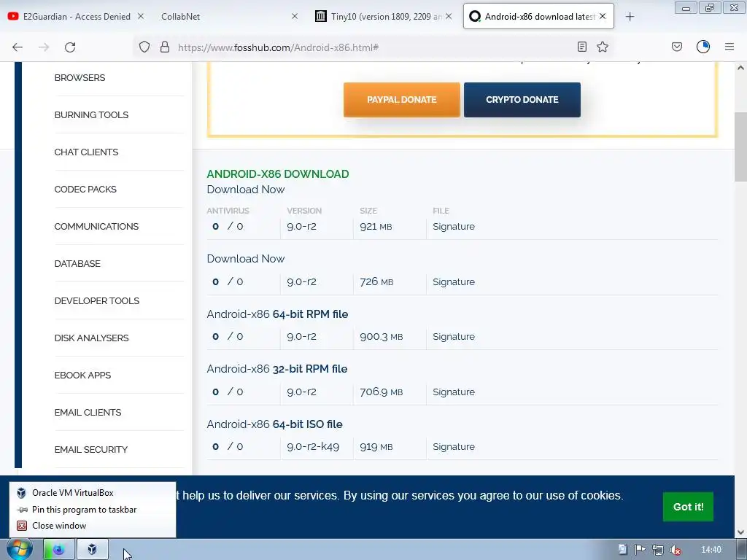Go back to the previous page

18,47
